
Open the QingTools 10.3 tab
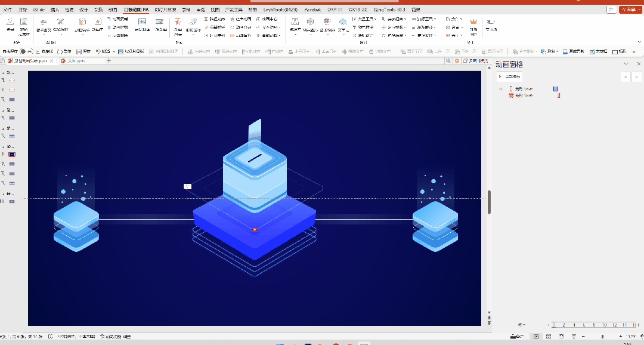coord(389,10)
